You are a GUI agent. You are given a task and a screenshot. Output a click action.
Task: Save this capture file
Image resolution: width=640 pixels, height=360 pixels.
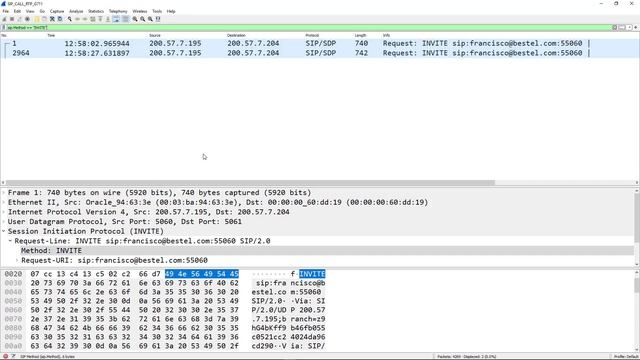tap(44, 19)
